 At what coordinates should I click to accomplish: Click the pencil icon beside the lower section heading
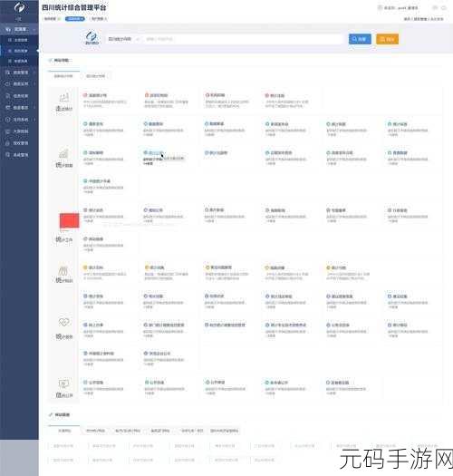tap(51, 414)
